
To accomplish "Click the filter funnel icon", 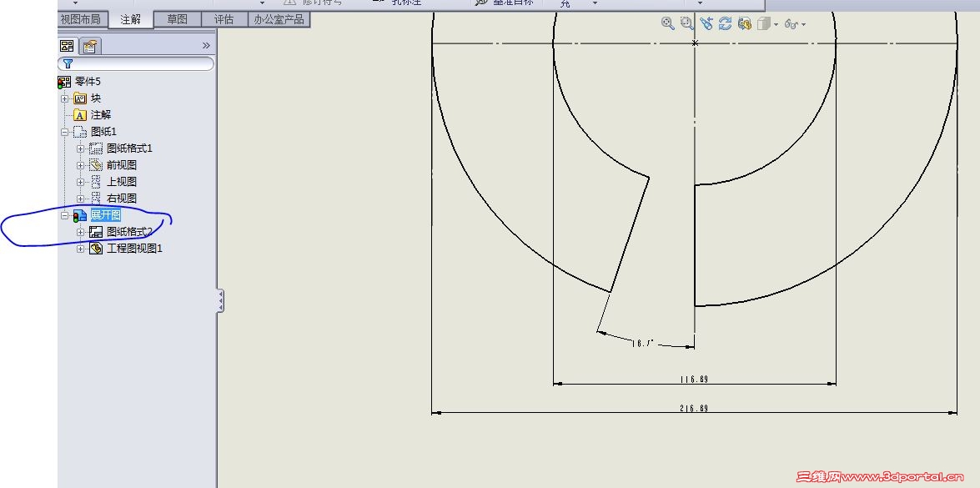I will pyautogui.click(x=68, y=63).
